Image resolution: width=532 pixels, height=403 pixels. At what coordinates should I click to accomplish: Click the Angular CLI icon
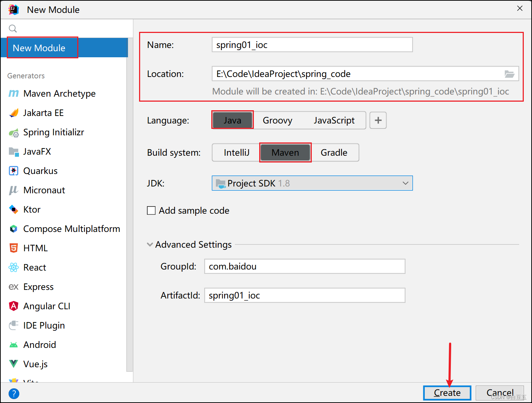(x=14, y=306)
